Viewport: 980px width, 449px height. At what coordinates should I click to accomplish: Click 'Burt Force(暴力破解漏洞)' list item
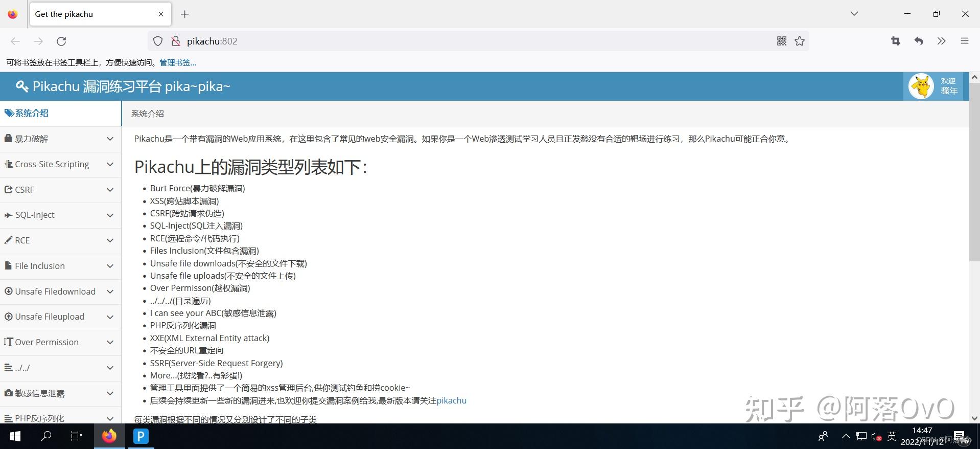tap(198, 188)
